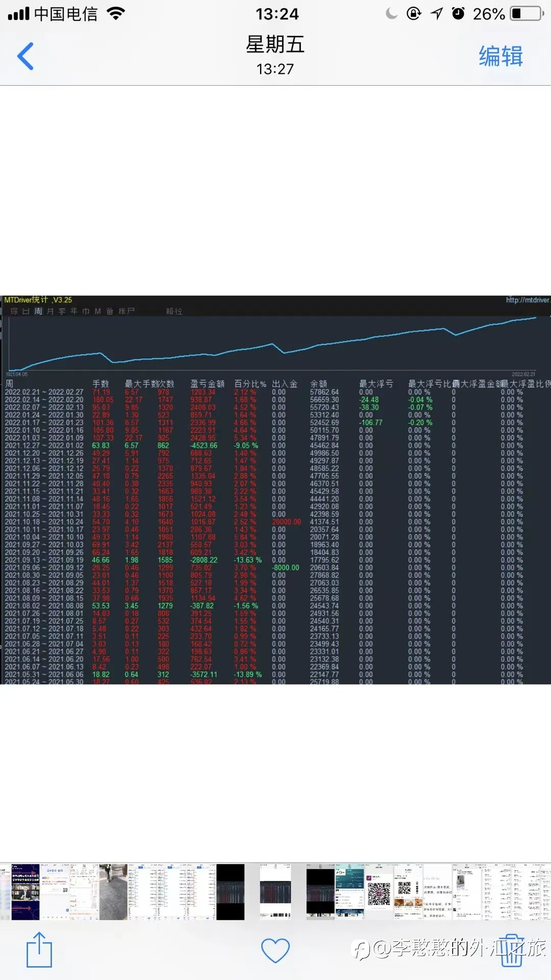
Task: Select the 年 yearly tab in MTDriver
Action: 74,311
